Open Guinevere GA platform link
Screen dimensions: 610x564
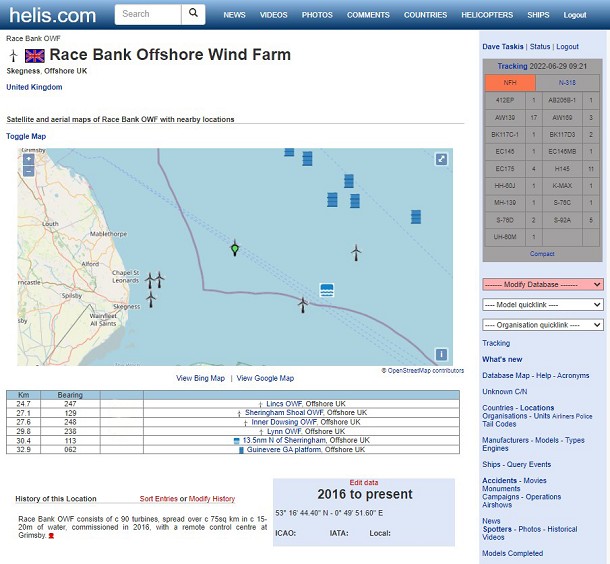click(284, 450)
